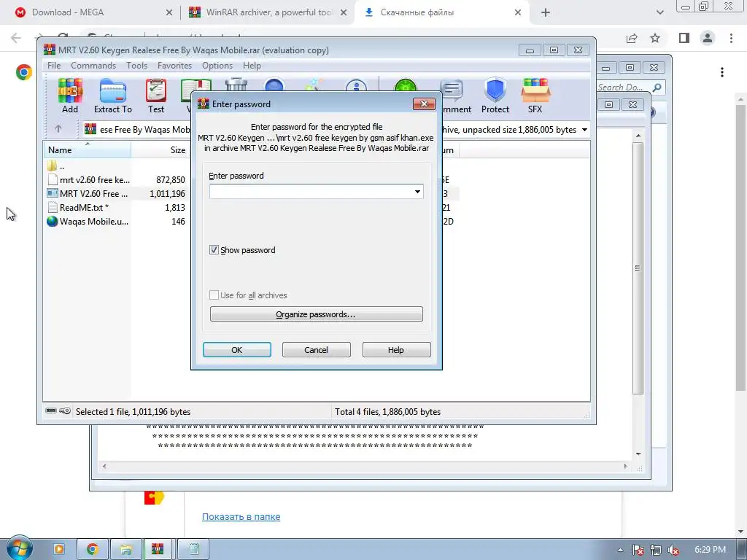747x560 pixels.
Task: Click the Use for all archives checkbox
Action: (214, 295)
